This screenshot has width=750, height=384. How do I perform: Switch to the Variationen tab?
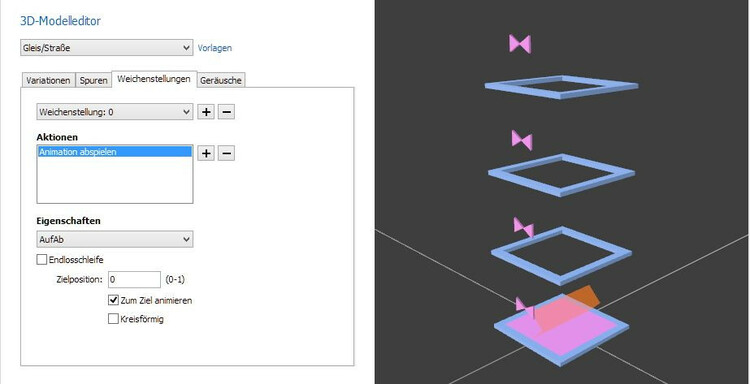(x=49, y=80)
